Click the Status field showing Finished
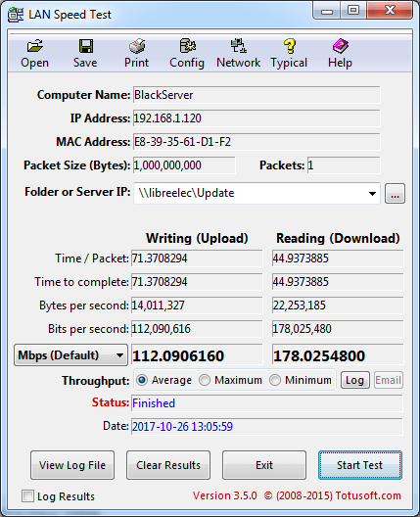 point(267,403)
